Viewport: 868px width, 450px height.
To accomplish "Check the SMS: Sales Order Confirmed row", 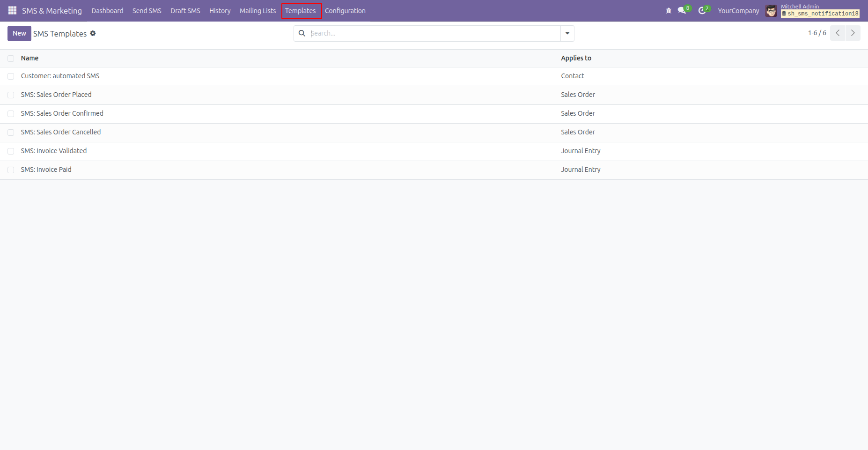I will [x=11, y=114].
